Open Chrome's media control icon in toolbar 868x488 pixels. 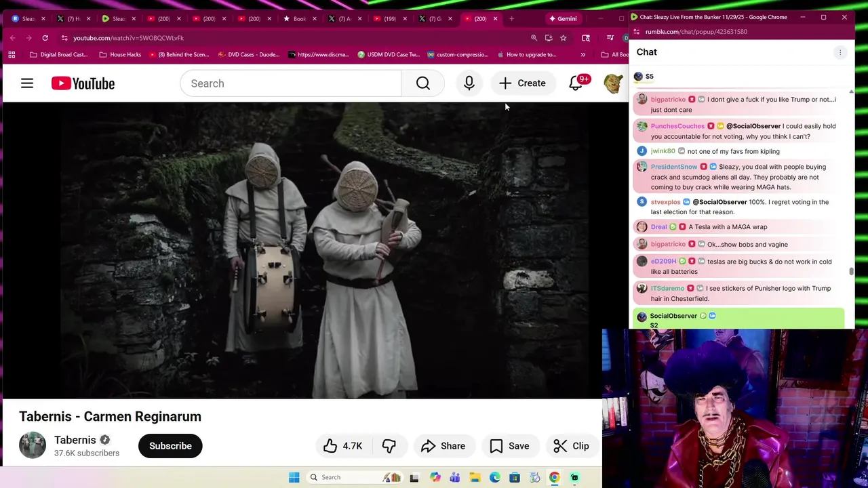click(610, 38)
